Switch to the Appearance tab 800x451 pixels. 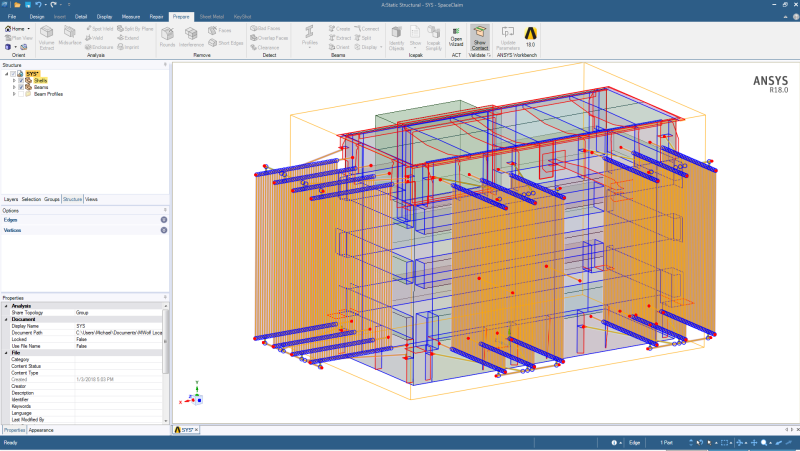click(41, 430)
